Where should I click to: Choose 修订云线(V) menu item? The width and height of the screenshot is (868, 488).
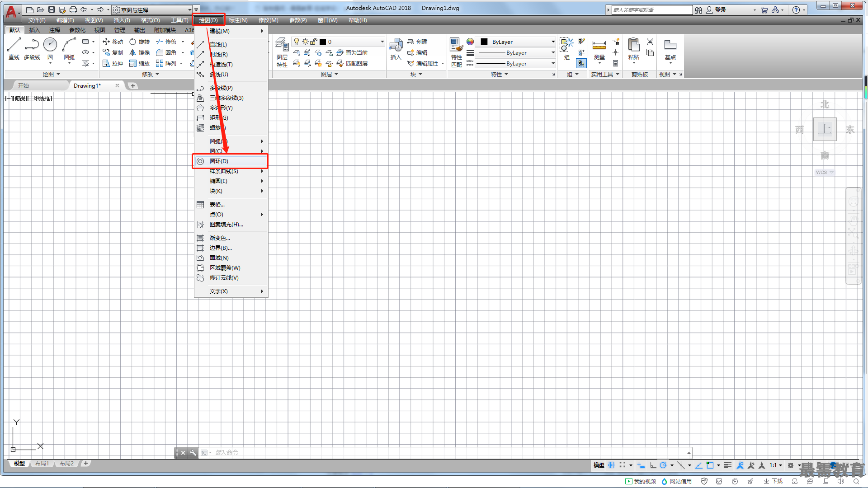tap(231, 277)
